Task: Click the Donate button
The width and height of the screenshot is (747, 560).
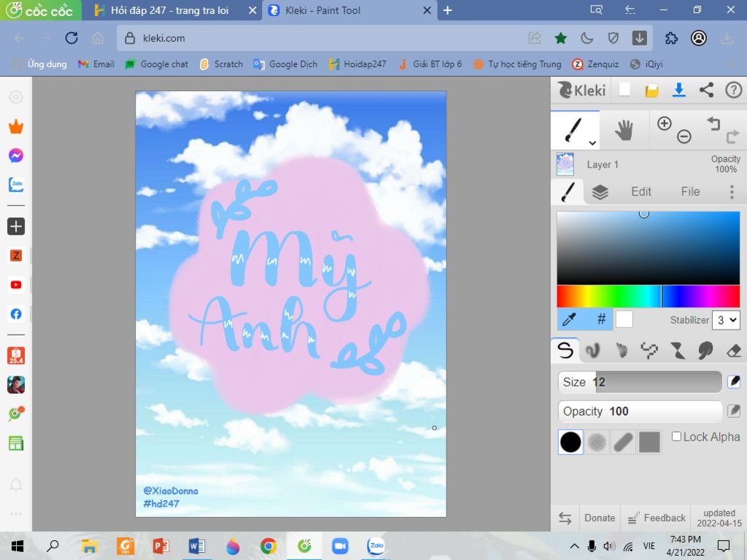Action: point(600,518)
